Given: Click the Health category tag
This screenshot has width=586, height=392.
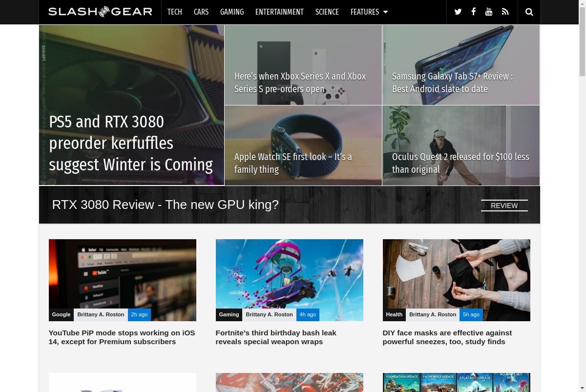Looking at the screenshot, I should [x=394, y=314].
